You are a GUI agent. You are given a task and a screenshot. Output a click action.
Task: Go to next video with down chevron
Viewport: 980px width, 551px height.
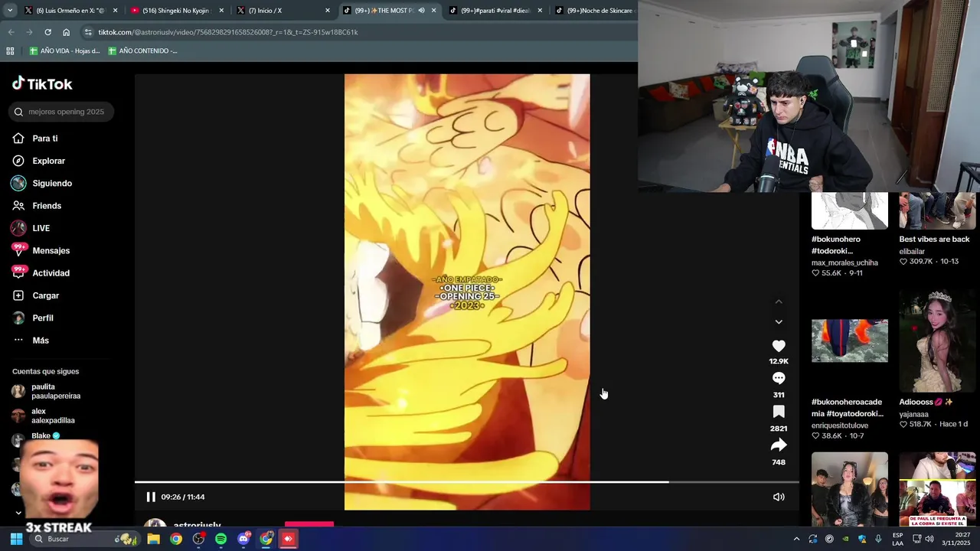point(779,322)
